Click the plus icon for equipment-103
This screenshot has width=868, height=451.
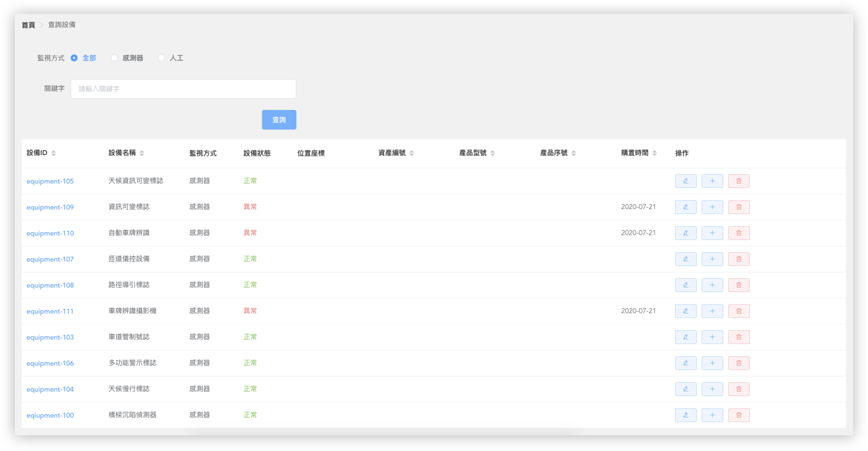[712, 337]
